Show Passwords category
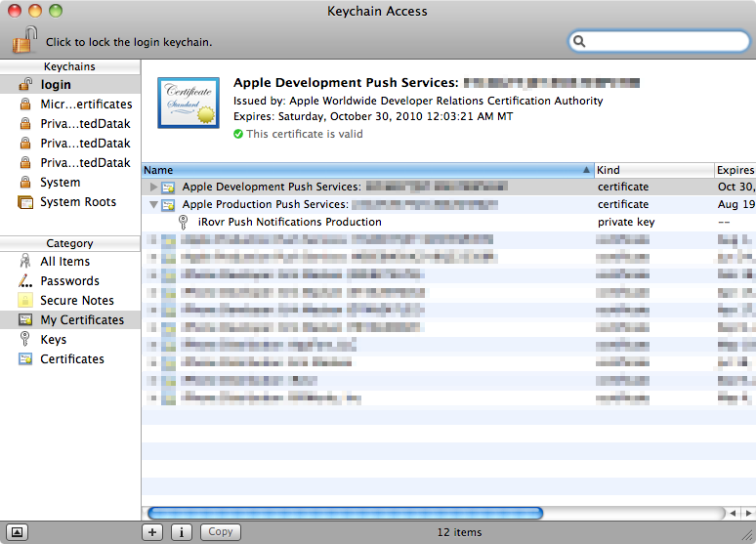 (x=70, y=280)
